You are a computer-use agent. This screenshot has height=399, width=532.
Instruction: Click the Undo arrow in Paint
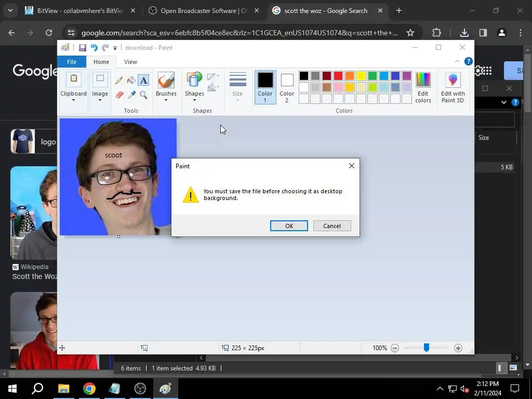click(94, 48)
